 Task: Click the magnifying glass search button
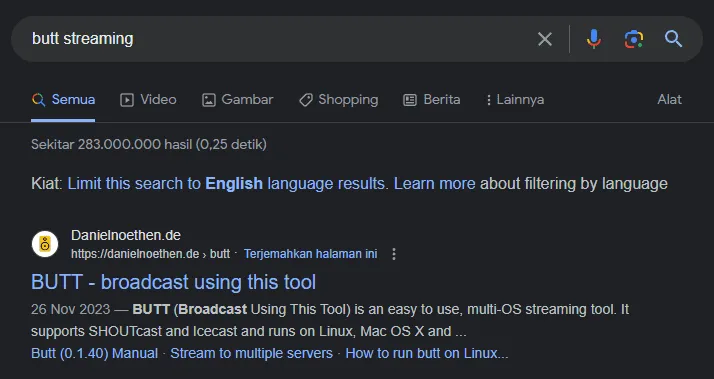pos(673,39)
